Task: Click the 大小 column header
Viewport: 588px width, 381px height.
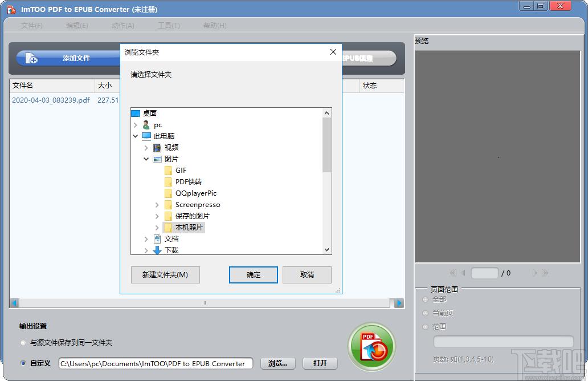Action: [108, 86]
